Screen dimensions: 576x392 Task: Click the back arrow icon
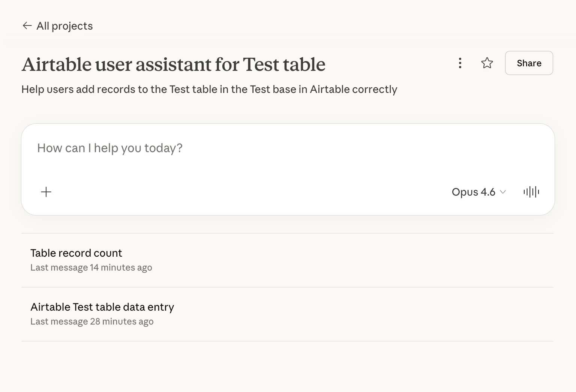tap(27, 25)
